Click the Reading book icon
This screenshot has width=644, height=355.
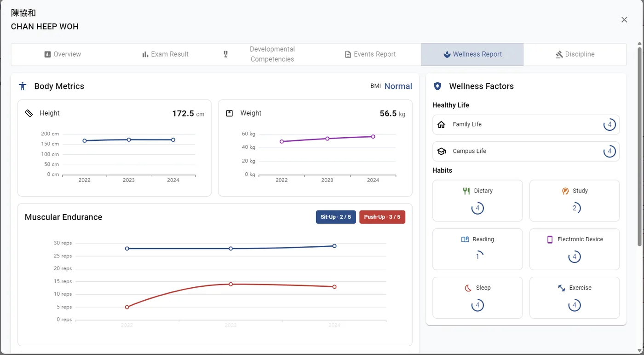(x=465, y=239)
